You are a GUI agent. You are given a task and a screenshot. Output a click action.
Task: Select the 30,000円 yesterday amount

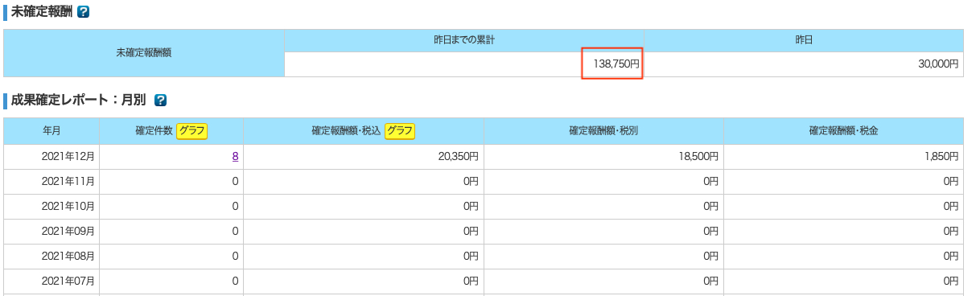pos(938,64)
